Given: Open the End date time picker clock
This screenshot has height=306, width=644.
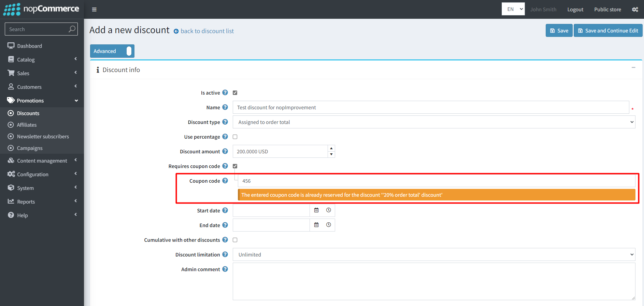Looking at the screenshot, I should pyautogui.click(x=329, y=225).
